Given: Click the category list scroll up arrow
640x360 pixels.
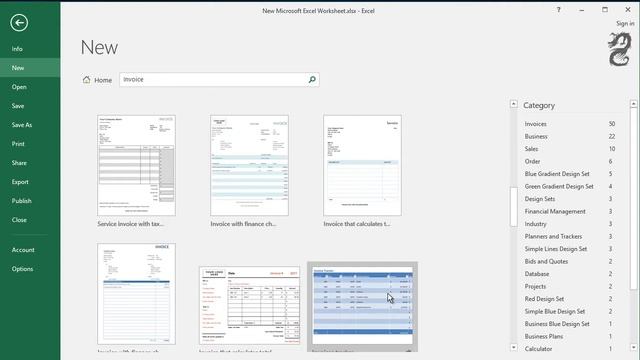Looking at the screenshot, I should [x=513, y=104].
